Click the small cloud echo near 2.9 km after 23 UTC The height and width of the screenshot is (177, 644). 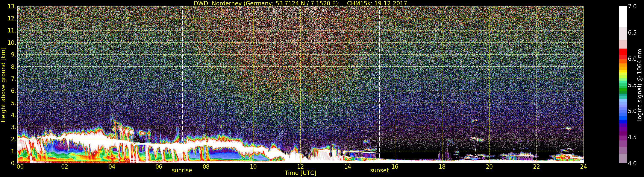pyautogui.click(x=568, y=128)
